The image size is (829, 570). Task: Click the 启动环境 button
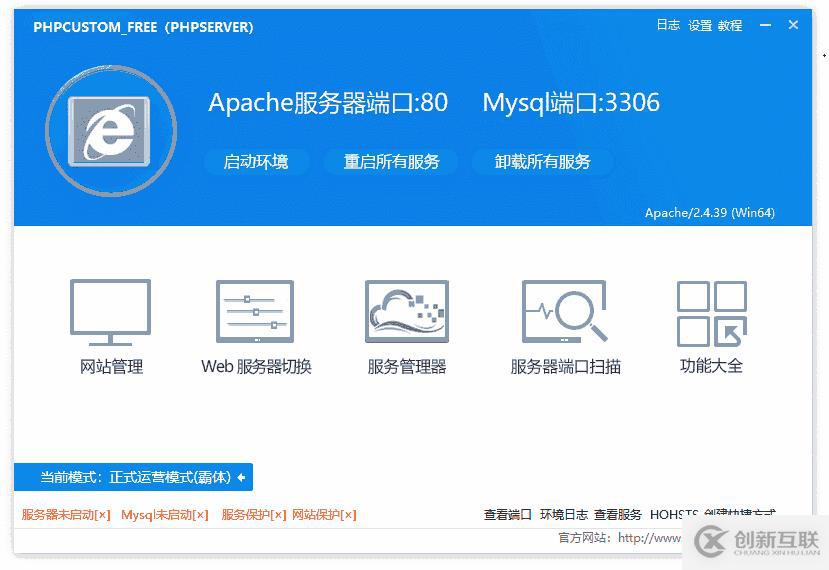pyautogui.click(x=256, y=161)
